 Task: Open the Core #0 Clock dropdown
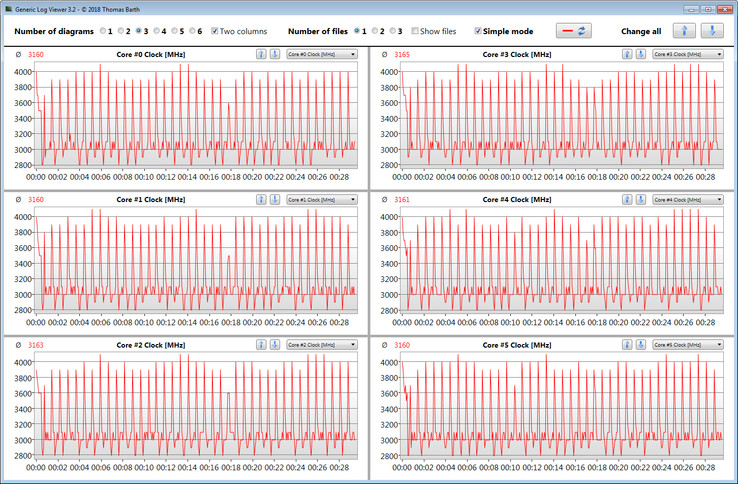coord(321,54)
